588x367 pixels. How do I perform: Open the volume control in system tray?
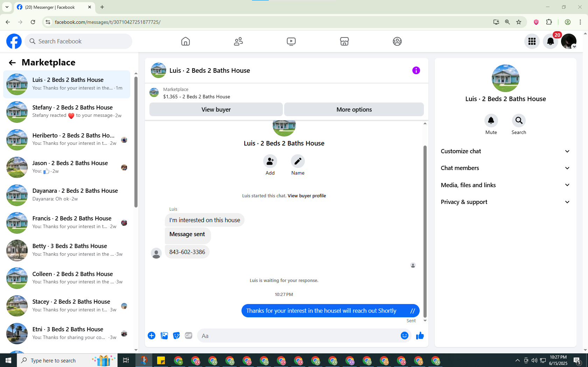click(x=534, y=360)
